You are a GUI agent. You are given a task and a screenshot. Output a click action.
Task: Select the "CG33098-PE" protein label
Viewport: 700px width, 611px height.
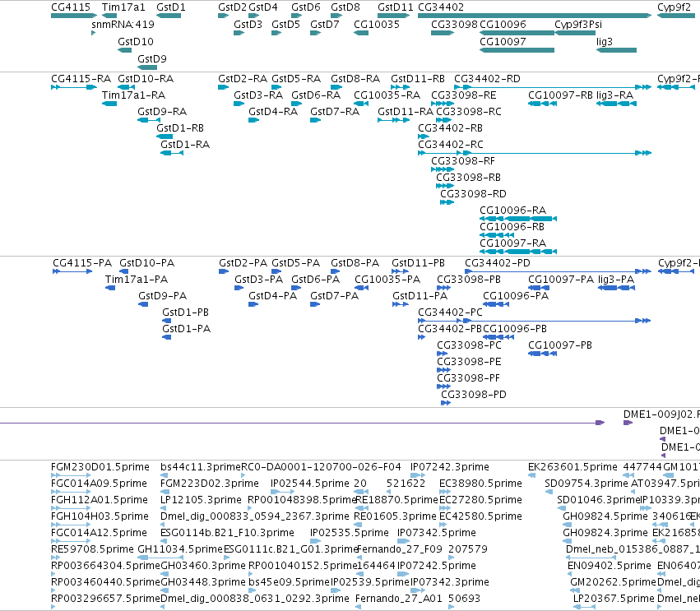tap(469, 362)
